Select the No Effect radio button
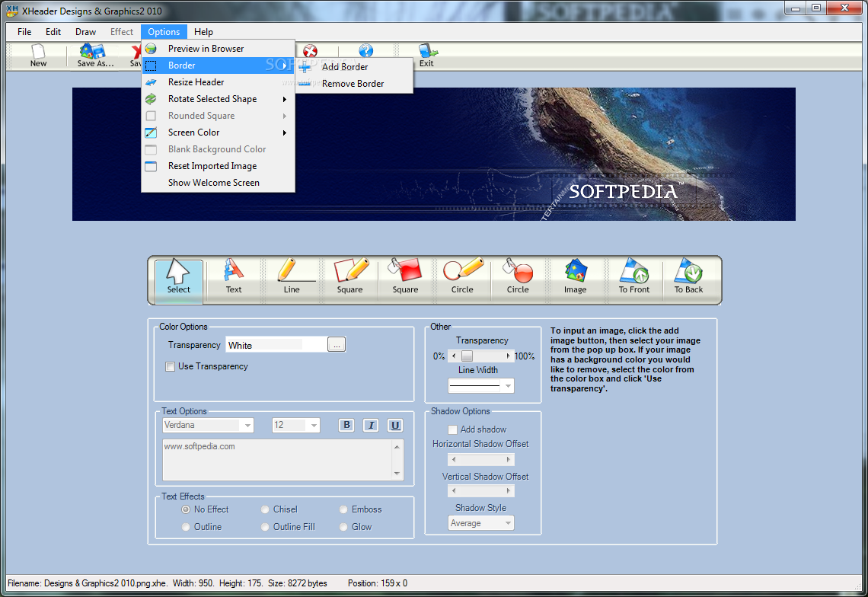 (186, 509)
